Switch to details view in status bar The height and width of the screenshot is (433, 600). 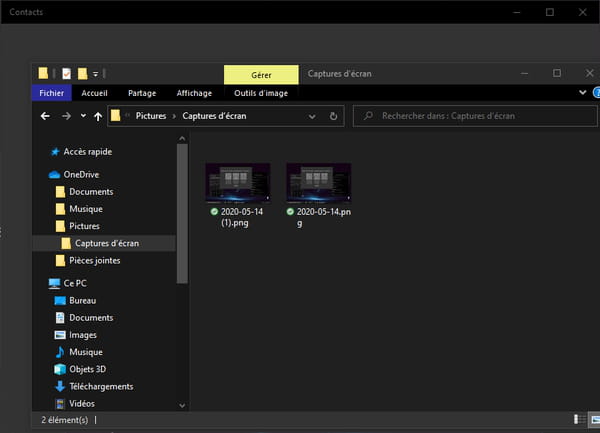[x=579, y=419]
